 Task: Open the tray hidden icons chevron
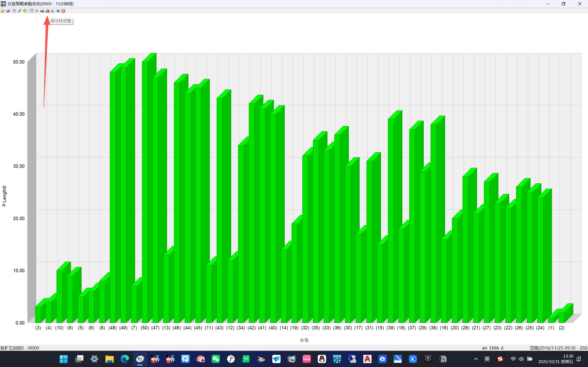pyautogui.click(x=476, y=359)
